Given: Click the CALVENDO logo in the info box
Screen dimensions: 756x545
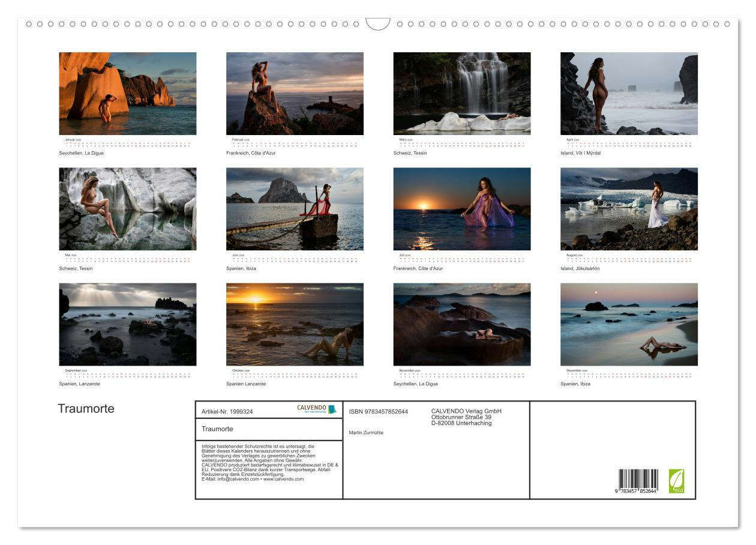Looking at the screenshot, I should pyautogui.click(x=316, y=409).
